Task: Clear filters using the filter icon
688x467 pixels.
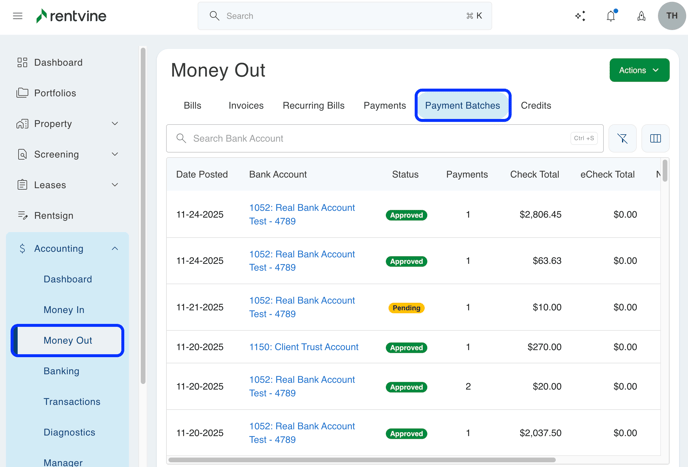Action: [x=622, y=139]
